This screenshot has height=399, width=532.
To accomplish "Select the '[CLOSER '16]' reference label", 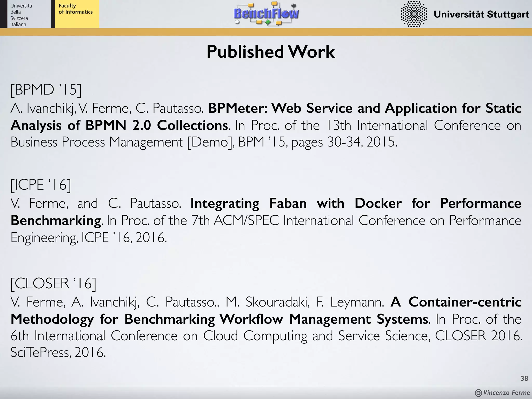I will (x=53, y=283).
